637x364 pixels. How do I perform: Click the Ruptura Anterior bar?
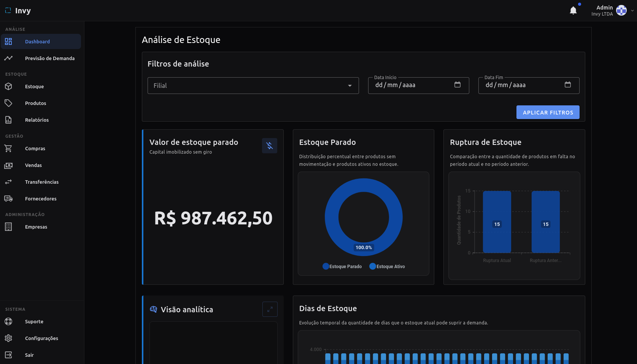pos(545,222)
